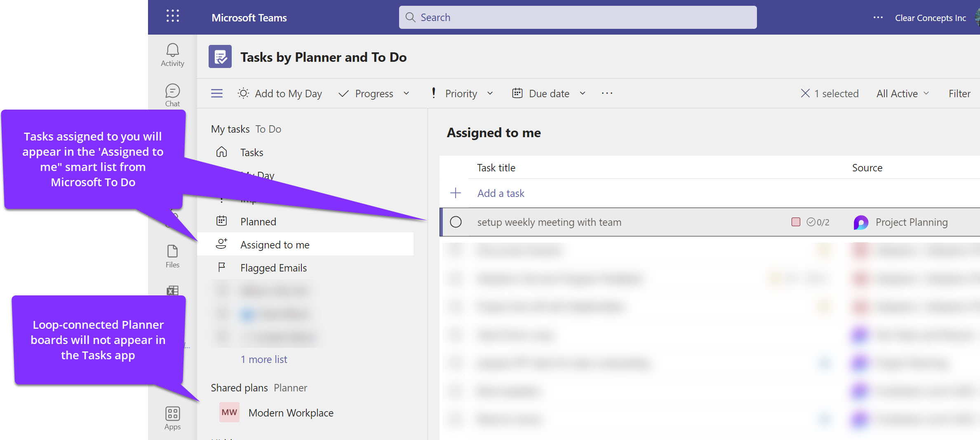Screen dimensions: 980x440
Task: Click the Due date calendar icon
Action: point(517,93)
